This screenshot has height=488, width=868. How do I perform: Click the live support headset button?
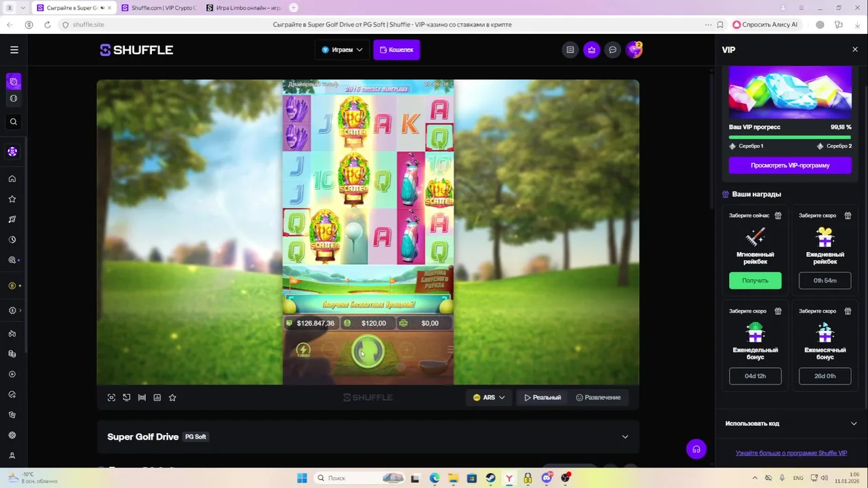pyautogui.click(x=696, y=449)
